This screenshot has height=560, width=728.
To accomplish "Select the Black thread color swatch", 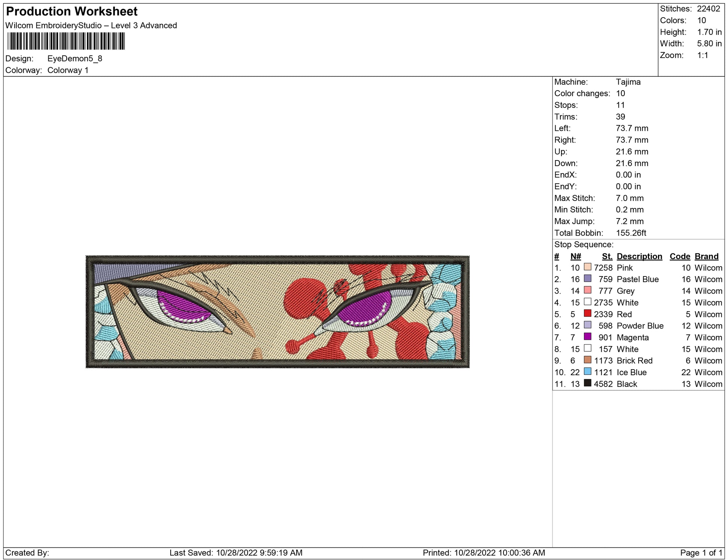I will (587, 383).
